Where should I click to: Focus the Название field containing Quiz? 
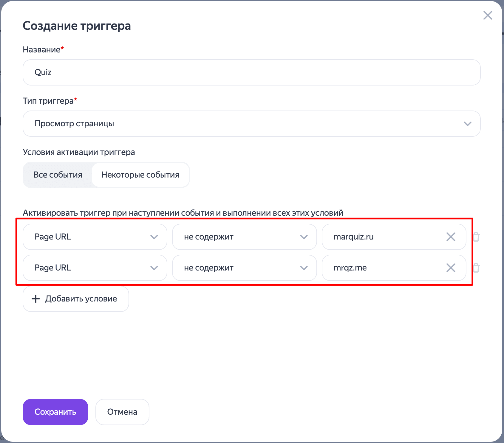pyautogui.click(x=251, y=72)
